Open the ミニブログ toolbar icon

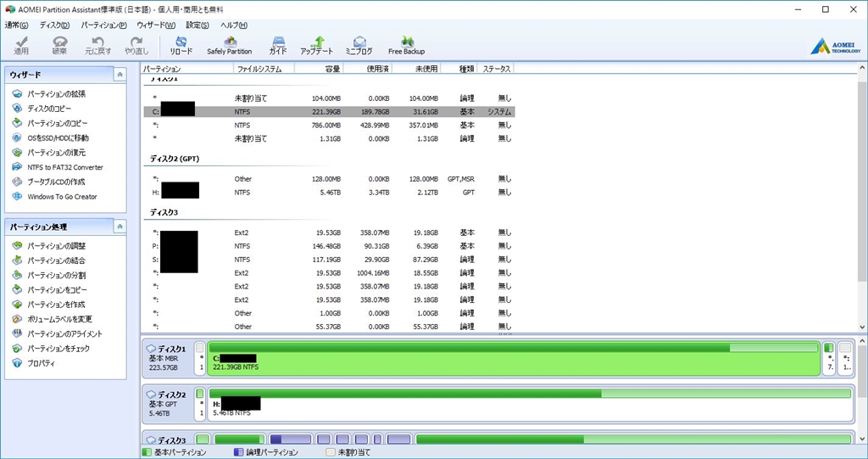pos(359,46)
